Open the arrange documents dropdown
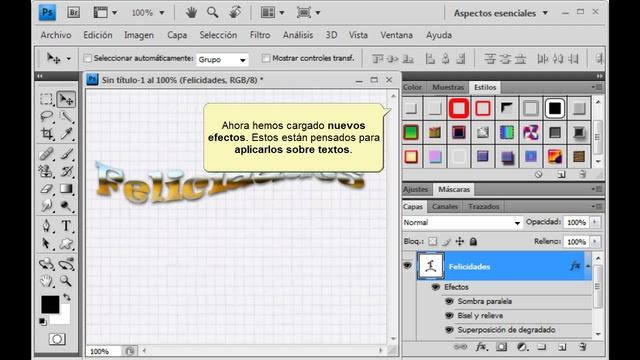 pos(273,13)
